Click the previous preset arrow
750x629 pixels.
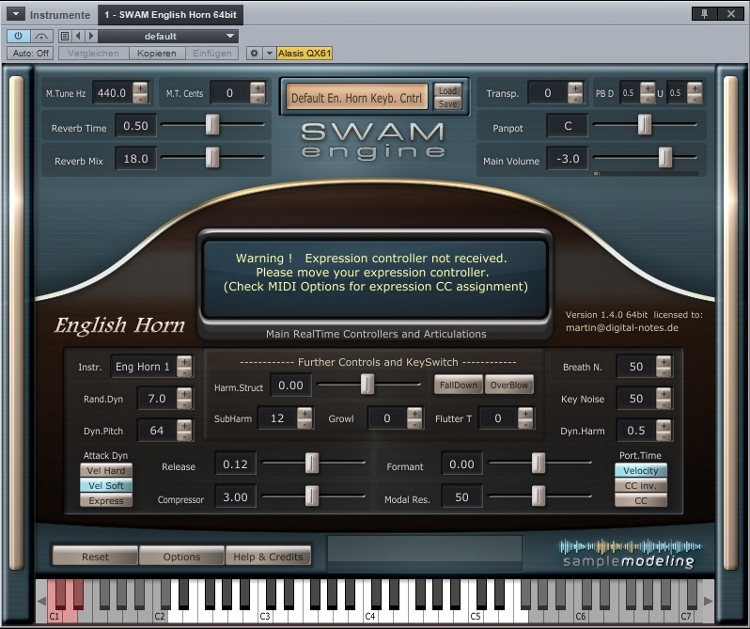coord(78,36)
